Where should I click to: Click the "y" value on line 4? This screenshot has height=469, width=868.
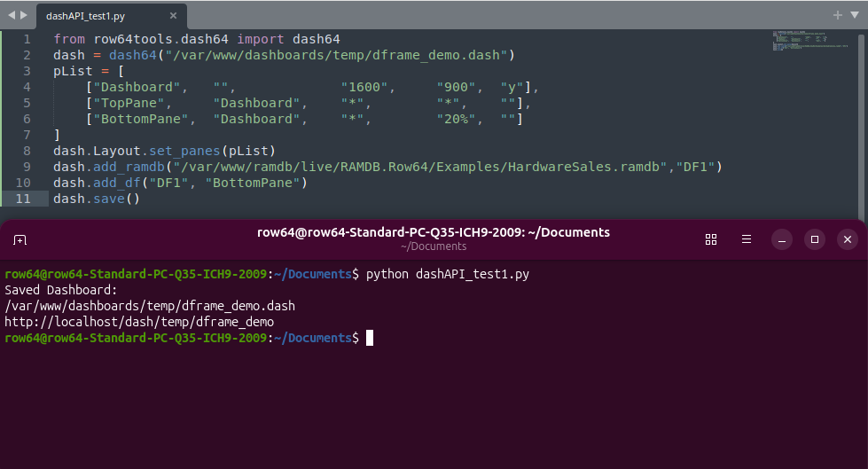[512, 88]
